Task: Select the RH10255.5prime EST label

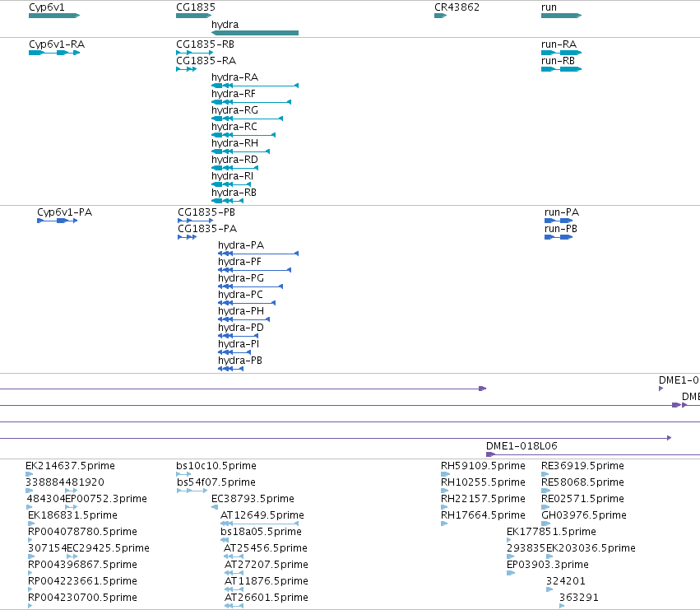Action: [x=483, y=482]
